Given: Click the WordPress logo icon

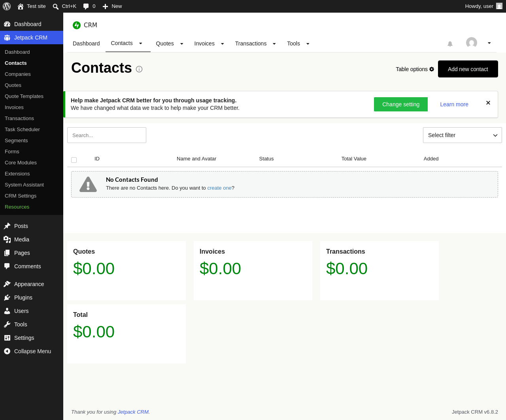Looking at the screenshot, I should coord(7,6).
